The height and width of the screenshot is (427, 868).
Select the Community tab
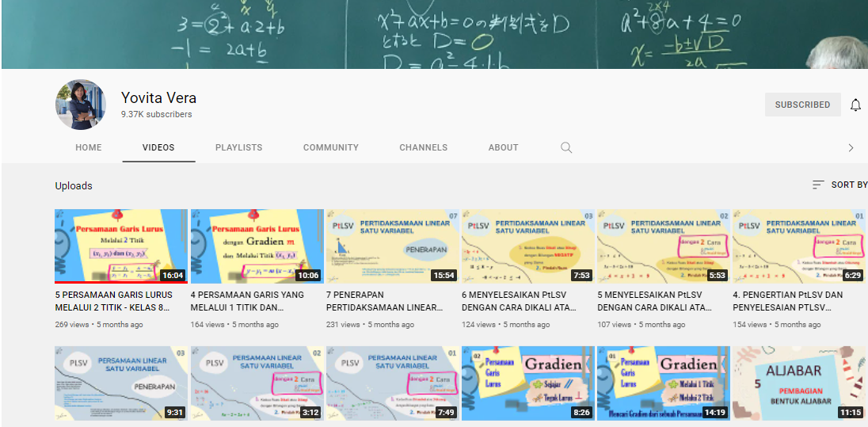click(331, 147)
